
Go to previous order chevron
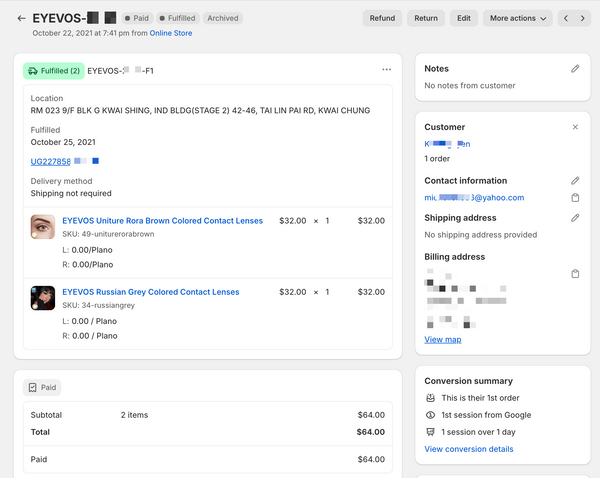click(x=566, y=18)
